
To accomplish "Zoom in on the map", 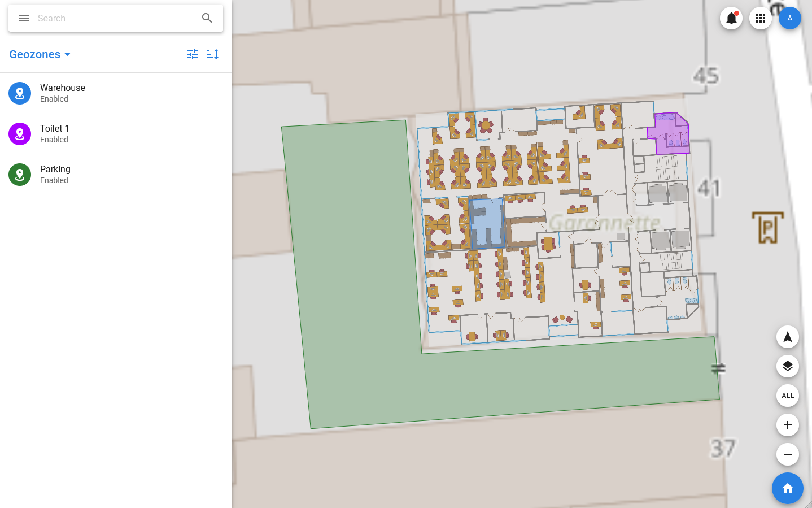I will point(788,425).
